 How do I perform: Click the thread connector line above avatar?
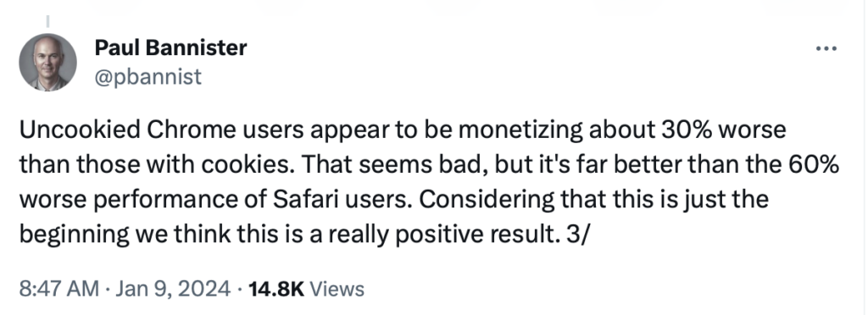[47, 22]
